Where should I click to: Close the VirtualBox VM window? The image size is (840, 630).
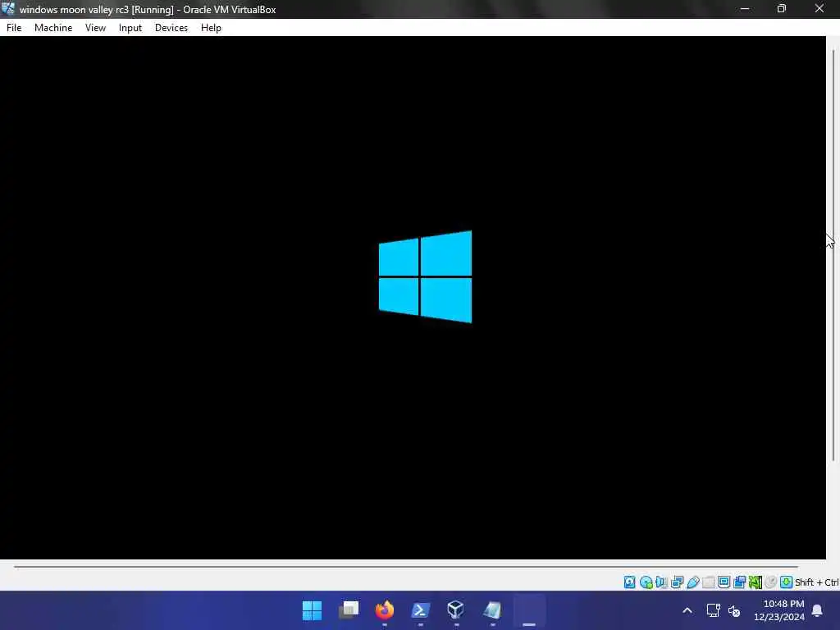coord(819,9)
